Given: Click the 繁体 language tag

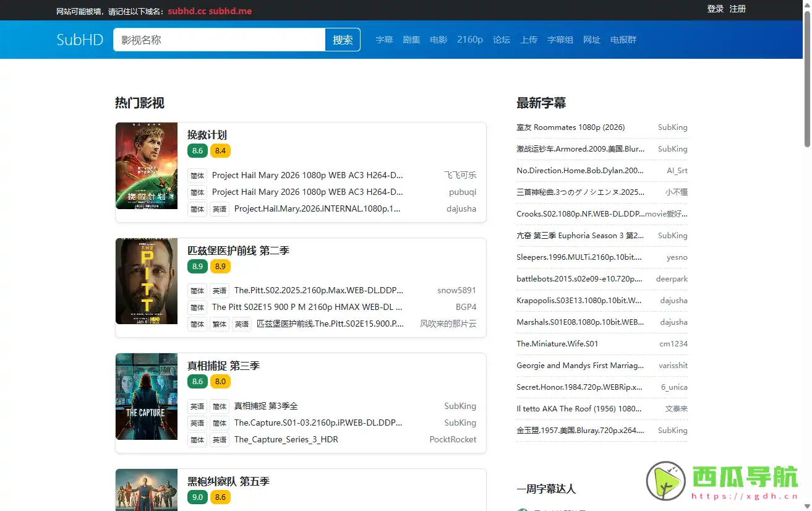Looking at the screenshot, I should pos(220,324).
